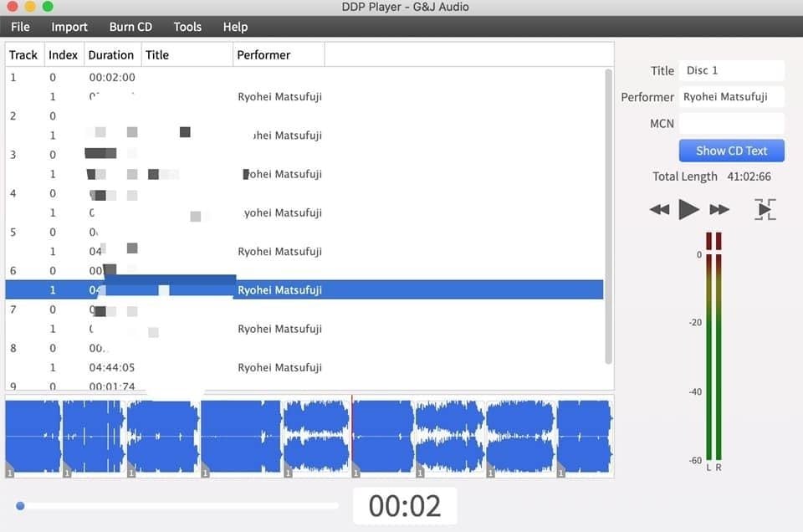Toggle the play transitions icon
The height and width of the screenshot is (532, 803).
(x=765, y=209)
